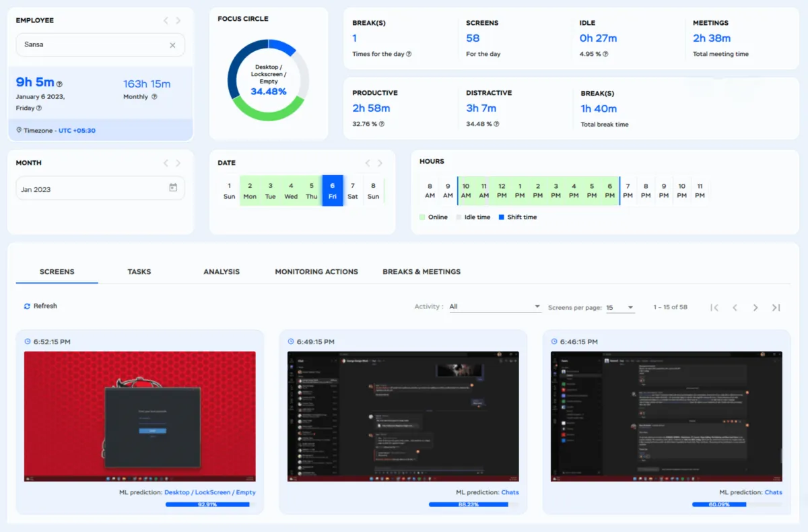Screen dimensions: 808x532
Task: Jump to first page of screens
Action: pos(714,308)
